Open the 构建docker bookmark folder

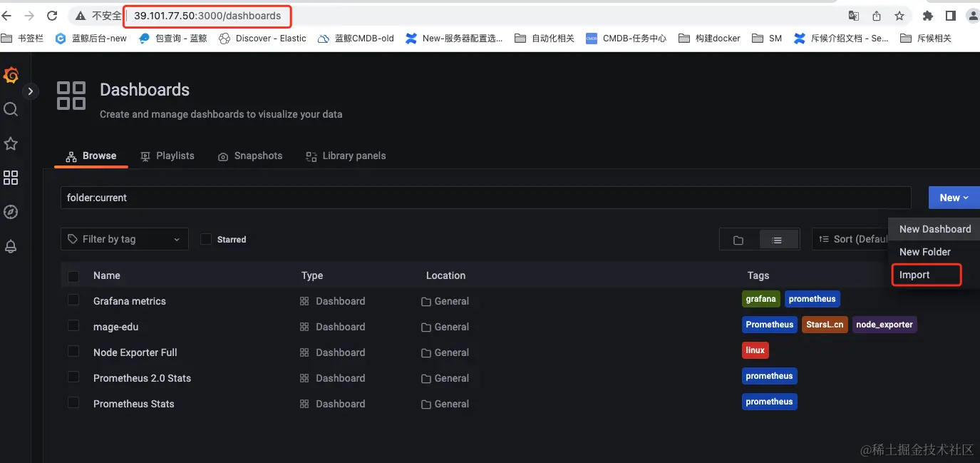click(710, 39)
